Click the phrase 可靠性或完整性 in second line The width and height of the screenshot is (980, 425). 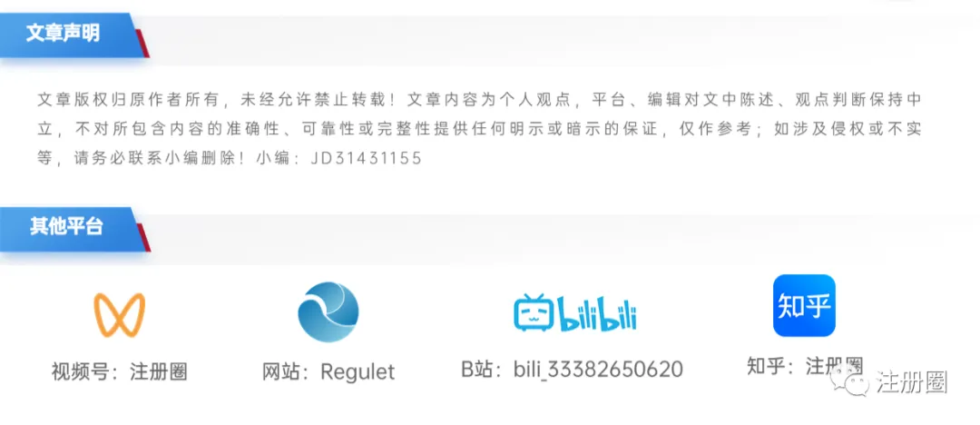[360, 129]
